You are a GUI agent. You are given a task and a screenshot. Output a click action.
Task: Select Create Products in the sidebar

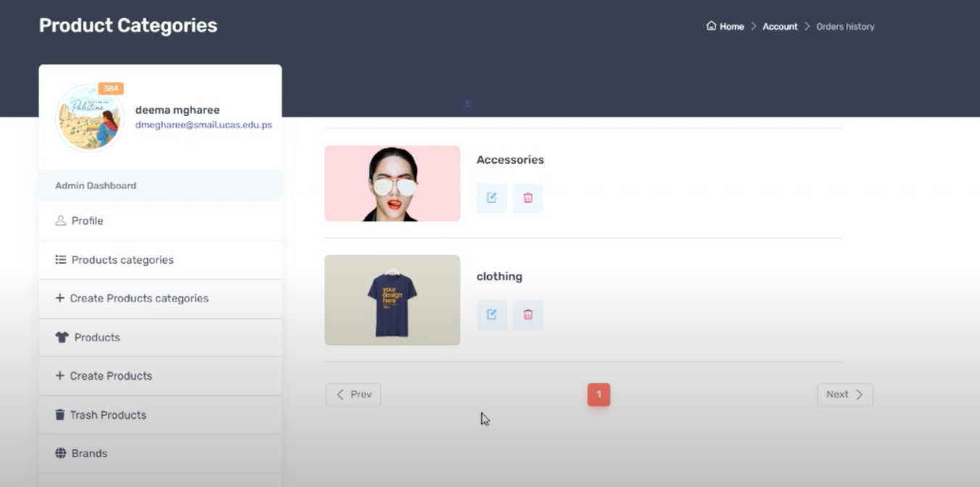pos(160,376)
